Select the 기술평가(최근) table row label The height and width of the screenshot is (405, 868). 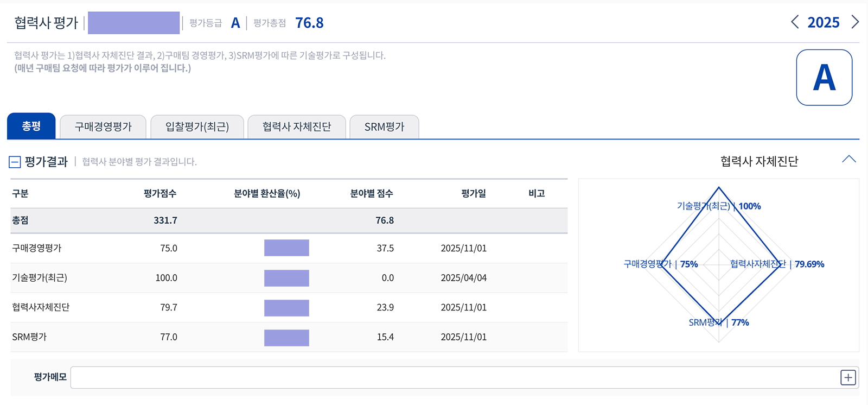pos(40,278)
